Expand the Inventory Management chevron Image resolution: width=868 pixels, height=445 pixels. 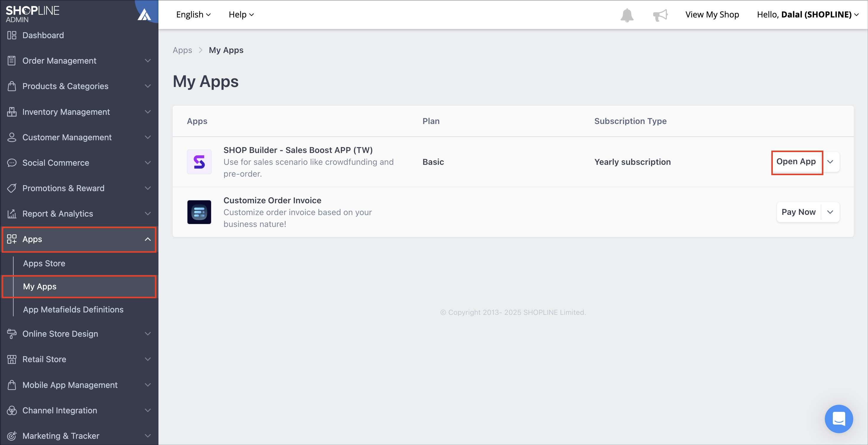(x=148, y=112)
